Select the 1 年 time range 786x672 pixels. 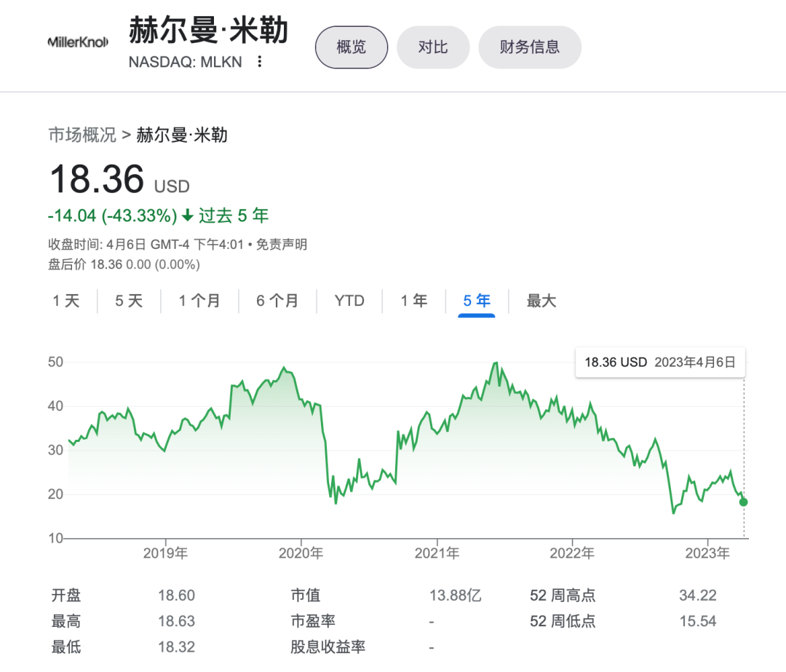[x=414, y=301]
